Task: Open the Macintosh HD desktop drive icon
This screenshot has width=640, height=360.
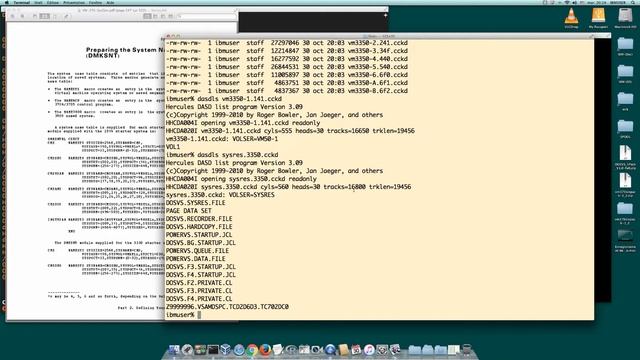Action: click(x=625, y=16)
